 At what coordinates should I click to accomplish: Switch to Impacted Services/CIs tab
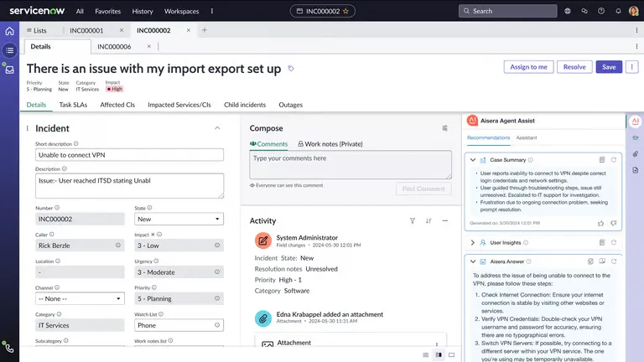pos(179,105)
